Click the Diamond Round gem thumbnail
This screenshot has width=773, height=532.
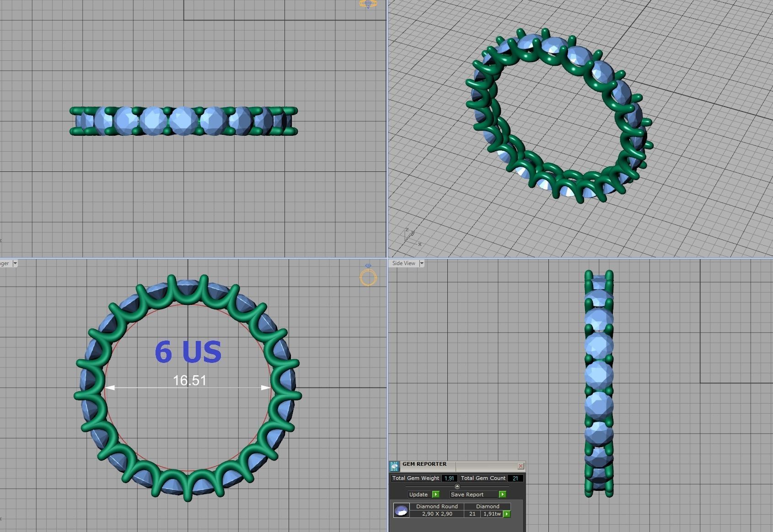pos(401,511)
